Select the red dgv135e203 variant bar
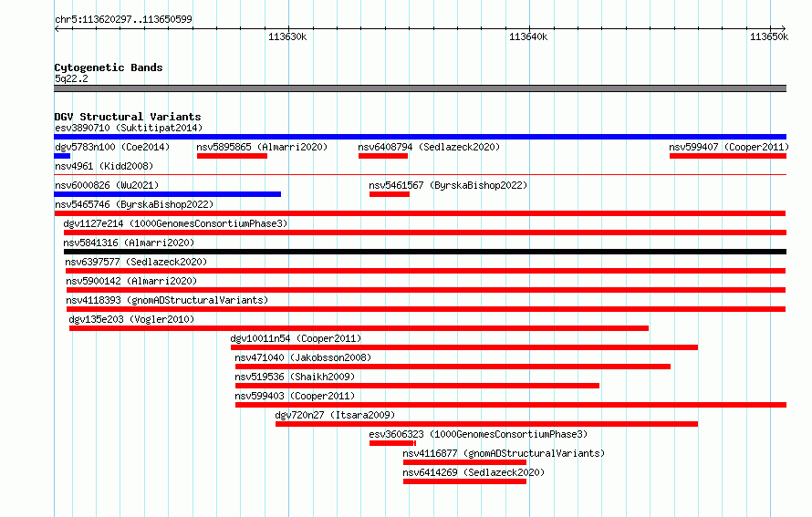 click(359, 328)
